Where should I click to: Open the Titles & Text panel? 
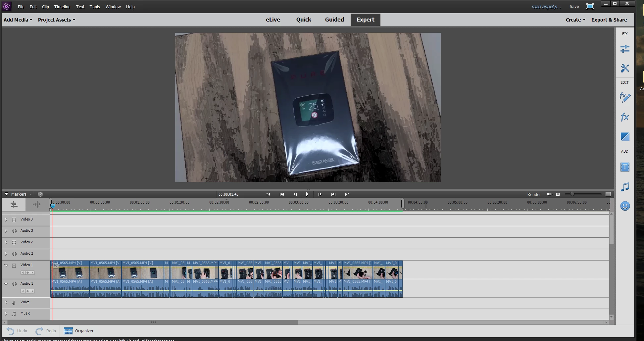[625, 167]
